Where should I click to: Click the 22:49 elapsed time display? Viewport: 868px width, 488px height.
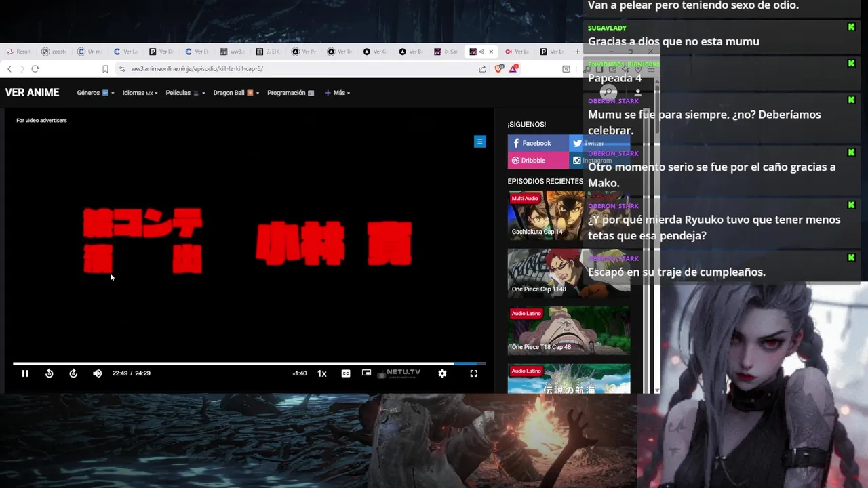pos(119,373)
